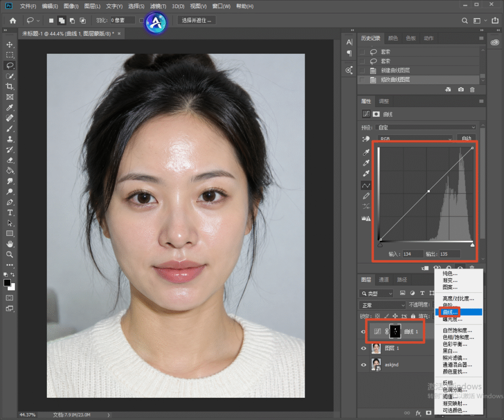Select the Brush tool

point(10,129)
